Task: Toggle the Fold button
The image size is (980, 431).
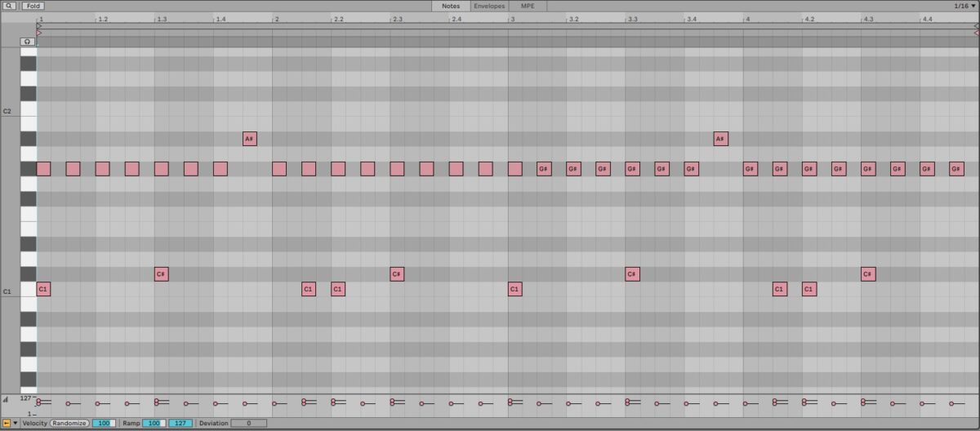Action: (x=33, y=6)
